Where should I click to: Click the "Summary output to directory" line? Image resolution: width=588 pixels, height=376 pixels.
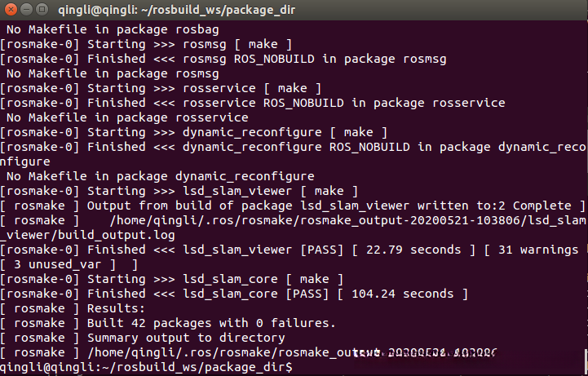tap(186, 338)
